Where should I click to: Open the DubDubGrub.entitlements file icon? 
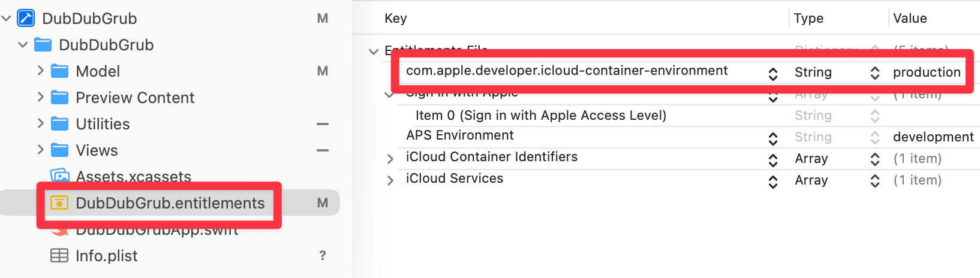point(59,203)
